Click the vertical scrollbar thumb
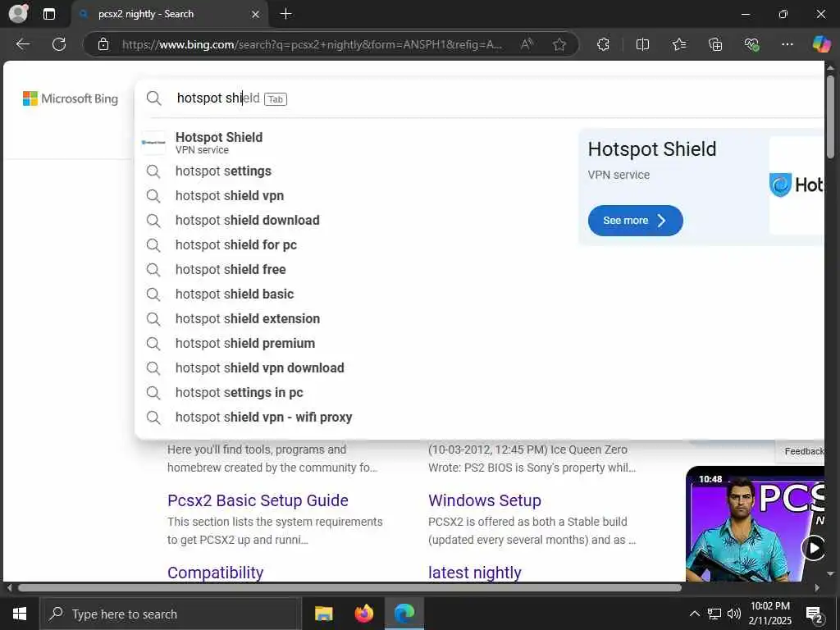This screenshot has width=840, height=630. coord(830,116)
